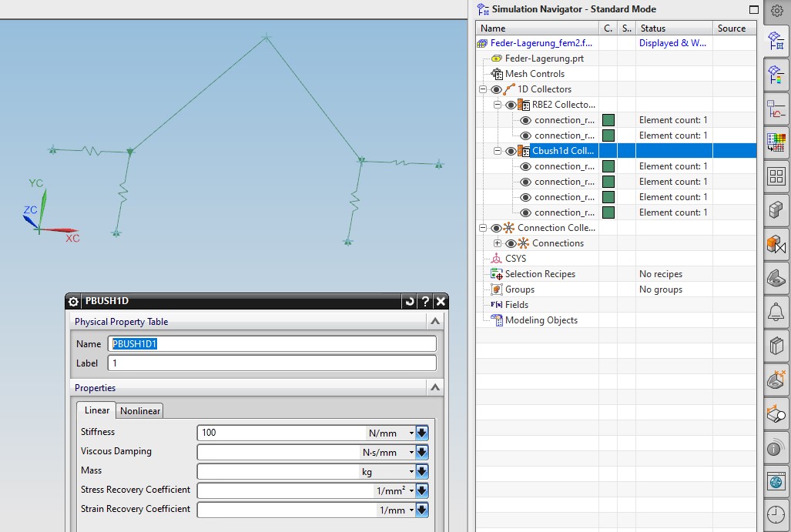Open the gray info signal icon
The width and height of the screenshot is (791, 532).
pos(776,448)
